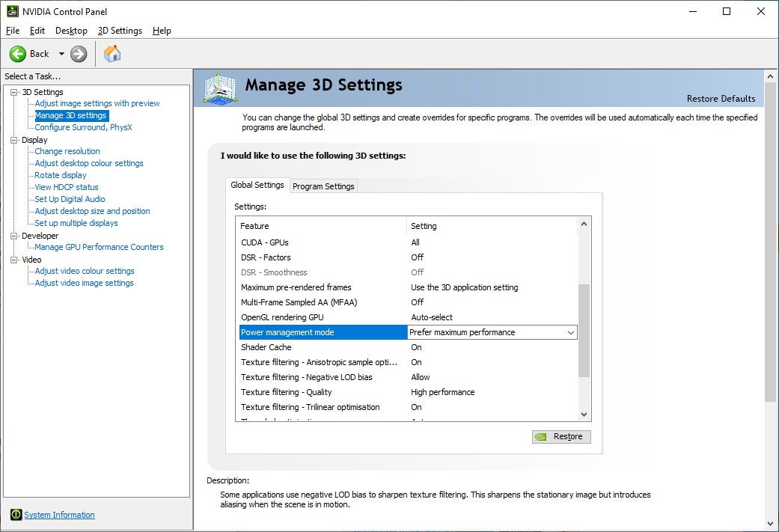The width and height of the screenshot is (779, 532).
Task: Click the Back button label
Action: pos(39,54)
